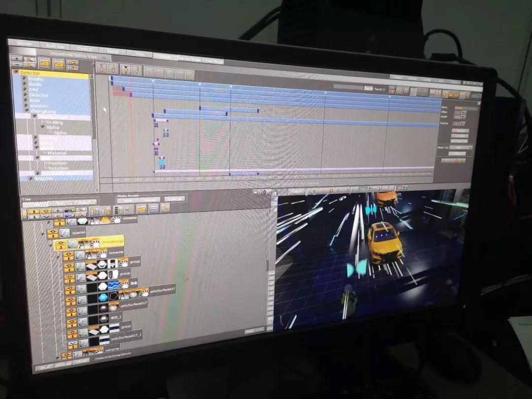Open the Server tab
532x399 pixels.
click(24, 44)
